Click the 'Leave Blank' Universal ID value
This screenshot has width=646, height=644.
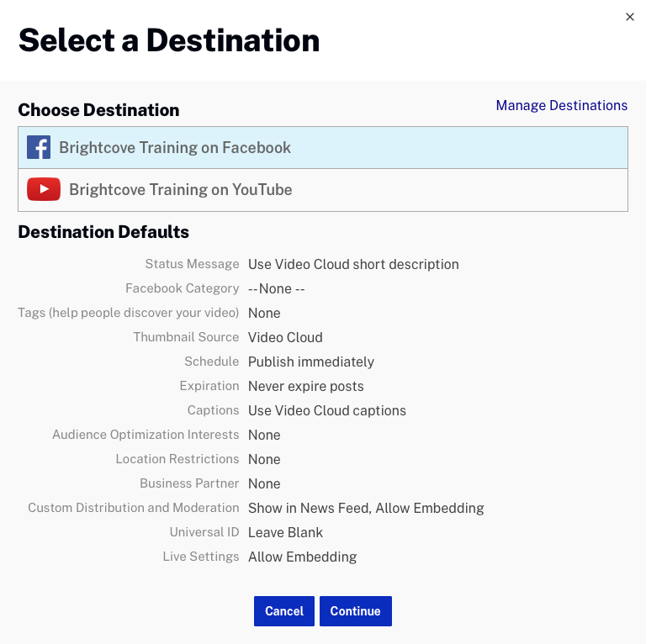(285, 532)
